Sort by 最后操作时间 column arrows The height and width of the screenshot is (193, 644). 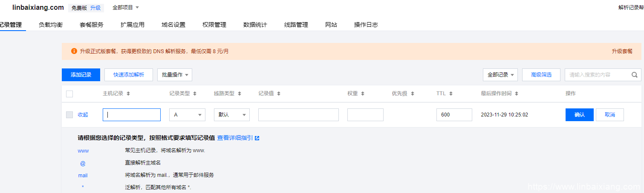pos(516,94)
